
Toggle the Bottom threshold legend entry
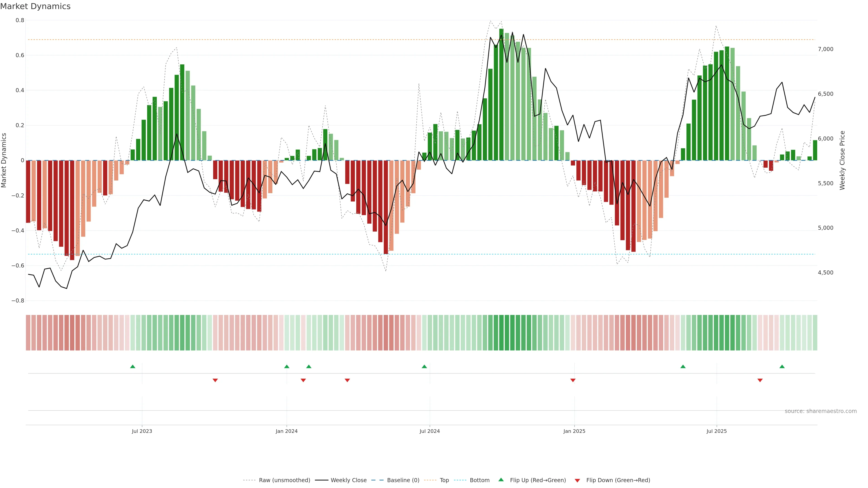point(479,480)
